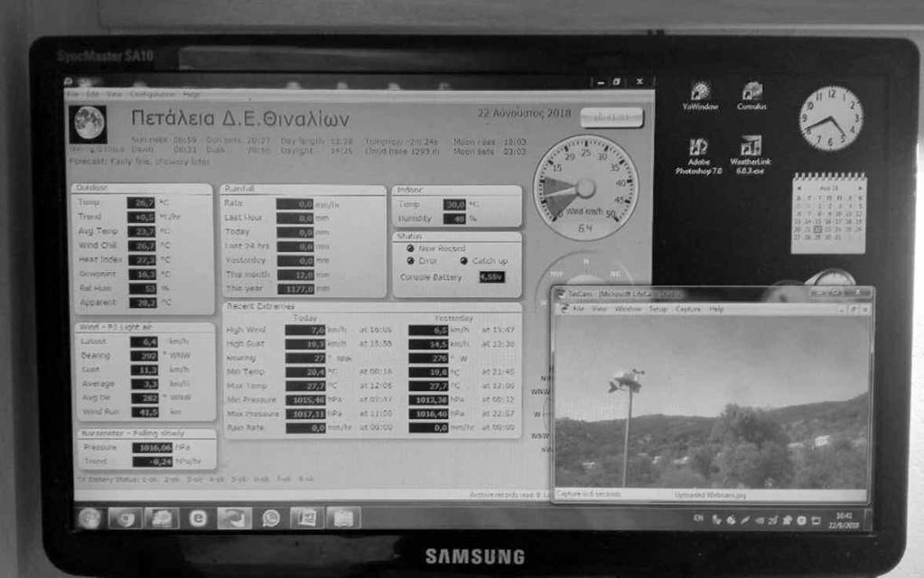Click today's High Gust value 19,3
Image resolution: width=924 pixels, height=578 pixels.
305,344
